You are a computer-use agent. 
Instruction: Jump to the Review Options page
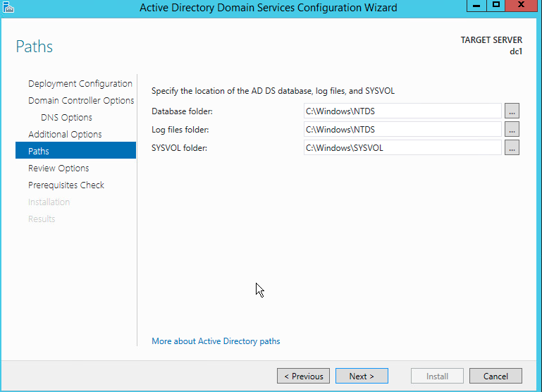pos(58,168)
